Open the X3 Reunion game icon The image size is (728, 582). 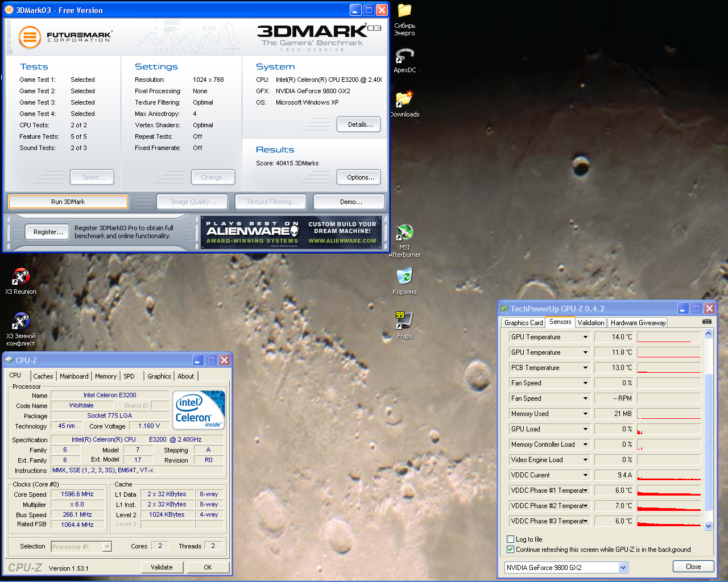point(20,277)
